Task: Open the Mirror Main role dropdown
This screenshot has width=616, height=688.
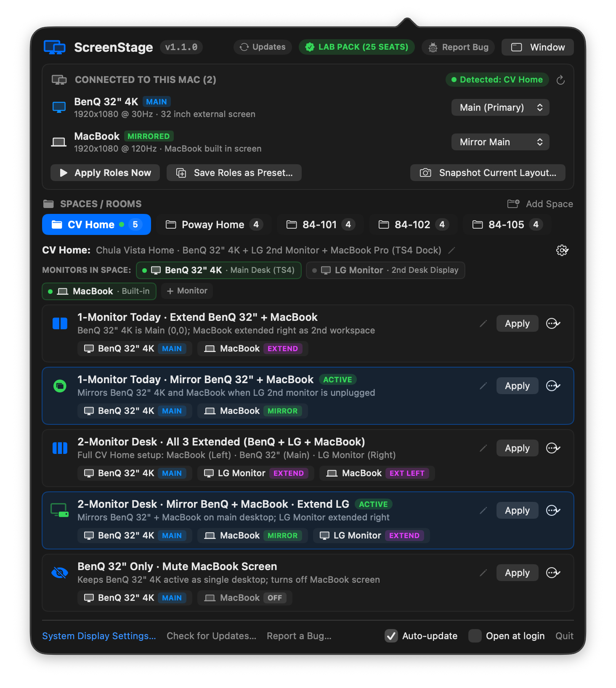Action: [x=500, y=142]
